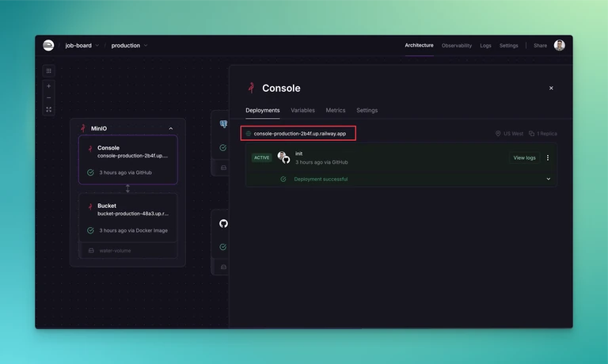Fit canvas to screen icon
Image resolution: width=608 pixels, height=364 pixels.
(x=48, y=110)
